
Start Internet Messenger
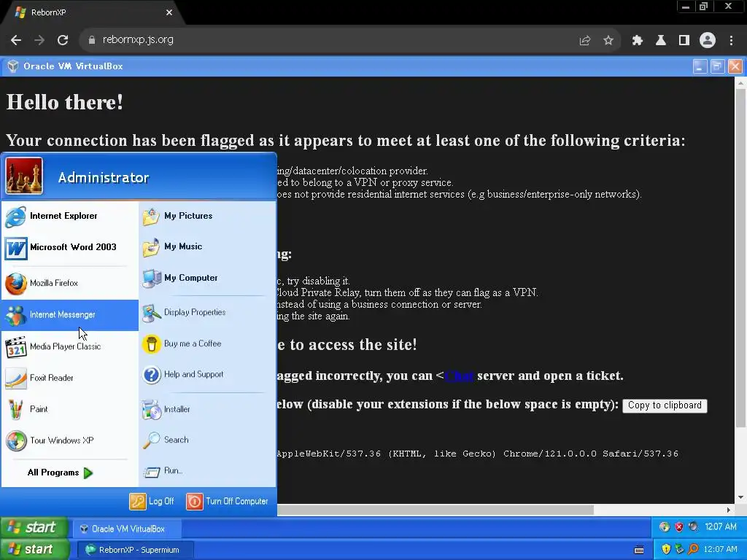point(69,315)
